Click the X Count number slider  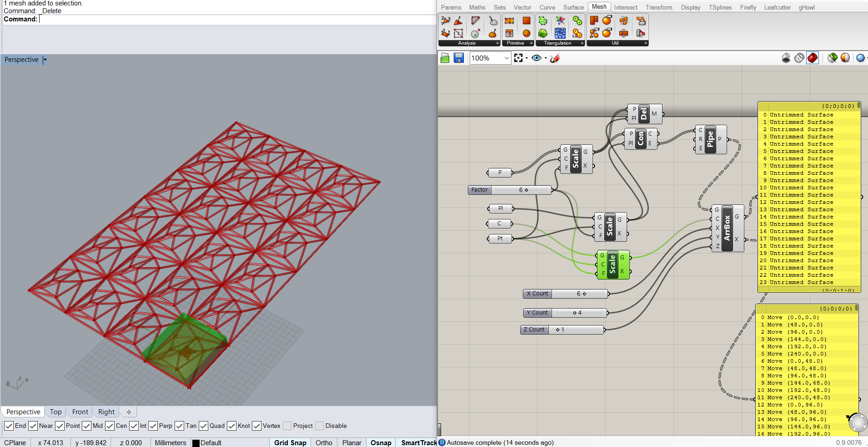coord(566,294)
